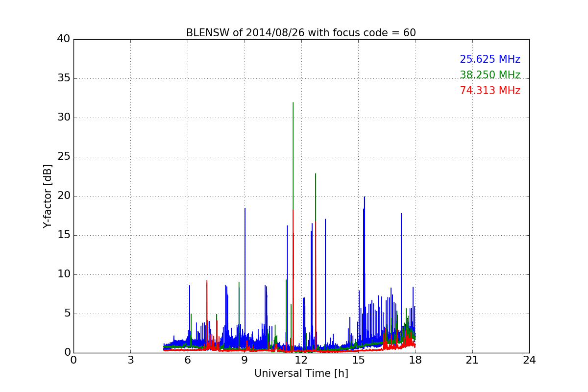Click the green spike peak near 23 dB
Screen dimensions: 588x392
click(316, 174)
